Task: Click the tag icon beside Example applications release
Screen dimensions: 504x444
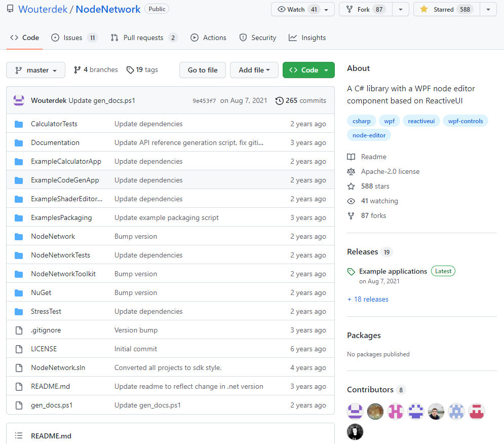Action: coord(351,272)
